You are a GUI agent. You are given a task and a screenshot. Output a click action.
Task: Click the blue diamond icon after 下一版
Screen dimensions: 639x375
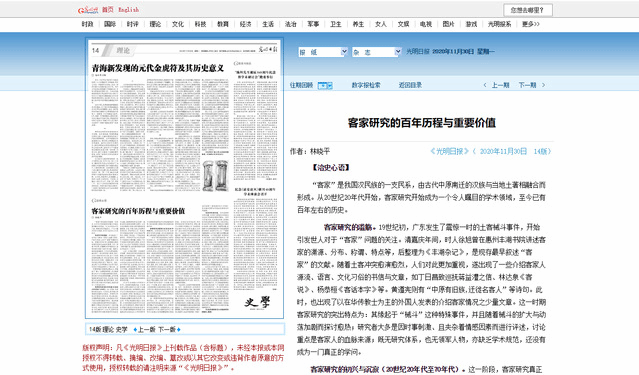pyautogui.click(x=178, y=329)
